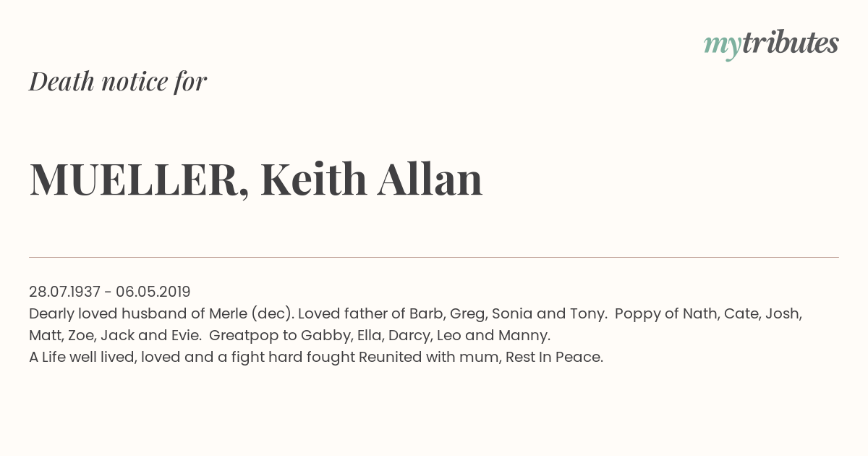Viewport: 868px width, 456px height.
Task: Click the death date 06.05.2019
Action: 153,292
